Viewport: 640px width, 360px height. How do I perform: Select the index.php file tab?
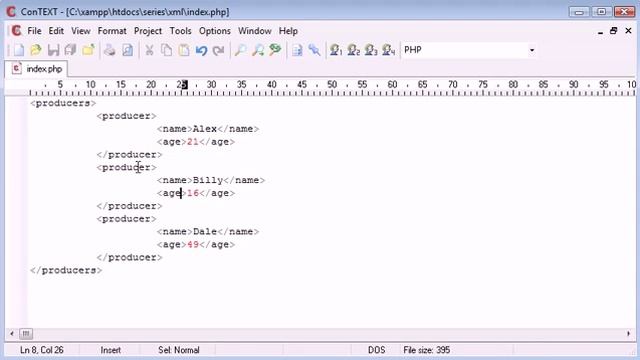tap(37, 69)
